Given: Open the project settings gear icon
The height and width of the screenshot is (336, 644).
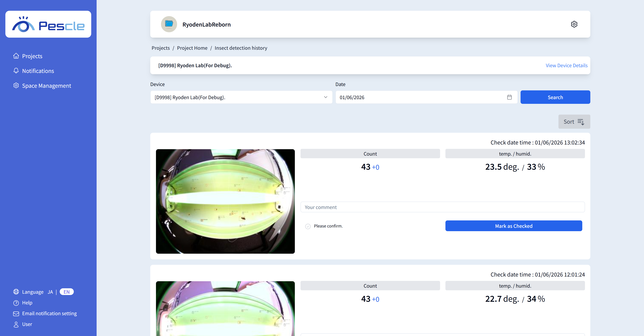Looking at the screenshot, I should pyautogui.click(x=574, y=24).
